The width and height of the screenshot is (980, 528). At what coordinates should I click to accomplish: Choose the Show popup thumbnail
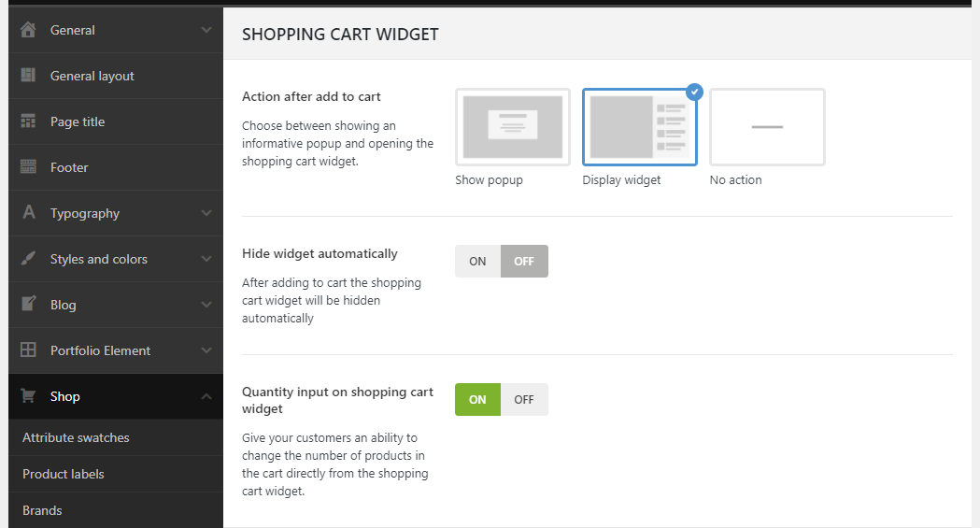click(x=513, y=127)
